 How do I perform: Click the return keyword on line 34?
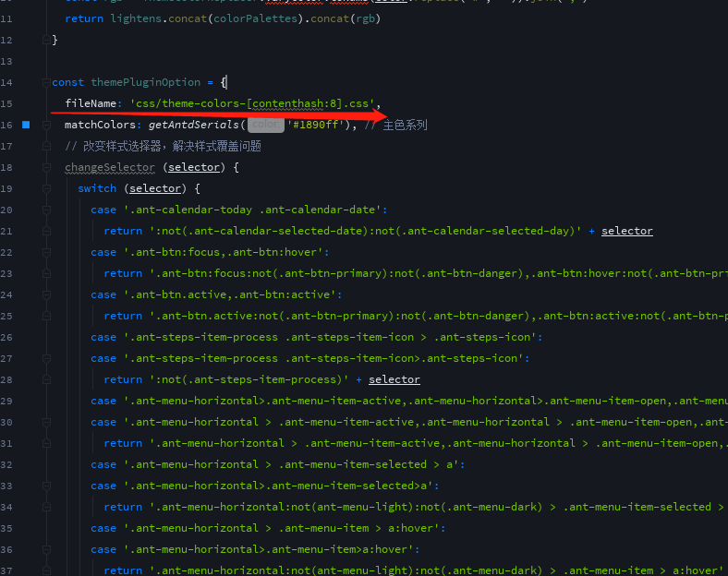123,507
